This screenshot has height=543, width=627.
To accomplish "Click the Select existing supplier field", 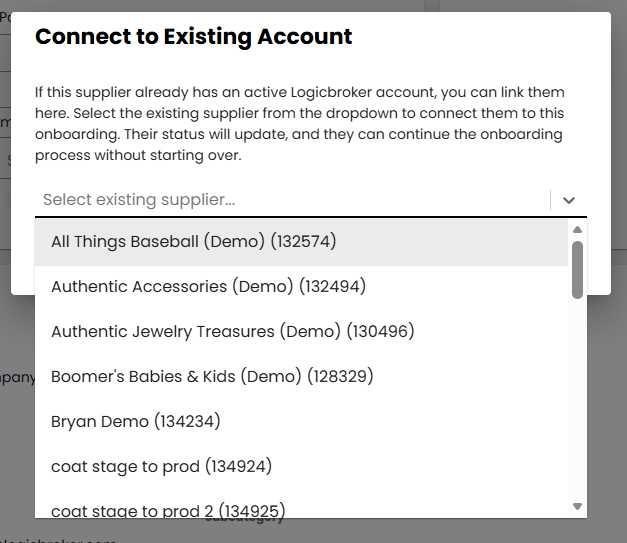I will (x=290, y=200).
